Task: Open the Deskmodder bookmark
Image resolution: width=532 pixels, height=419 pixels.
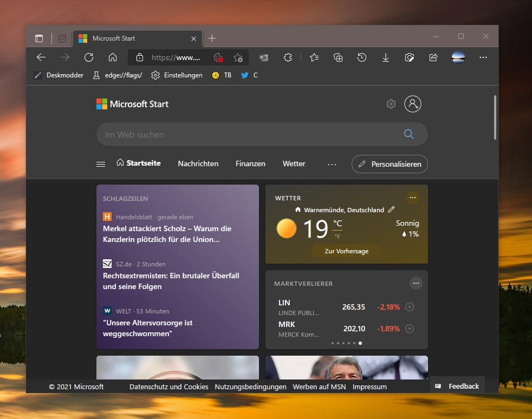Action: point(59,75)
